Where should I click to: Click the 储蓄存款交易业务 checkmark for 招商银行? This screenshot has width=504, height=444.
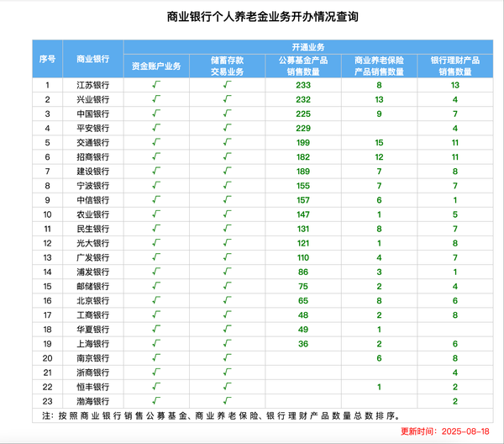228,156
